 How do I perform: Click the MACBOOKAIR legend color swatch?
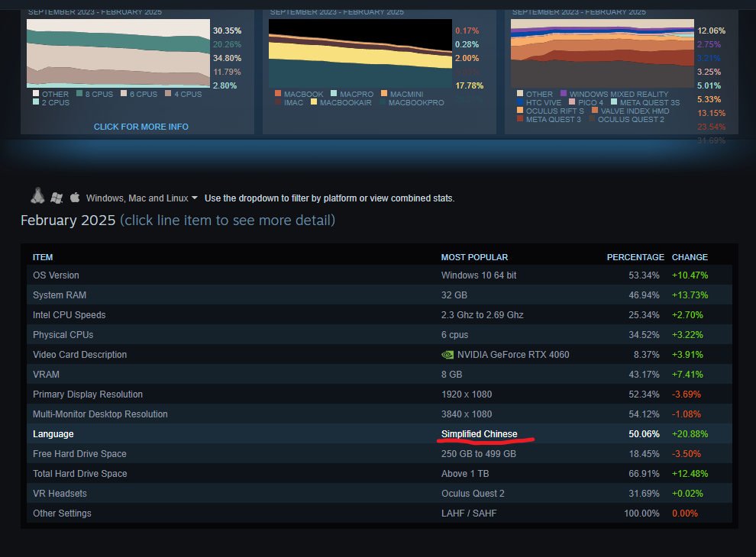(314, 101)
